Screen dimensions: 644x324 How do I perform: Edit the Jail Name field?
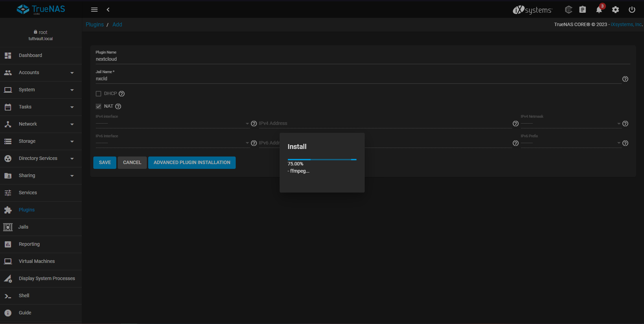359,79
